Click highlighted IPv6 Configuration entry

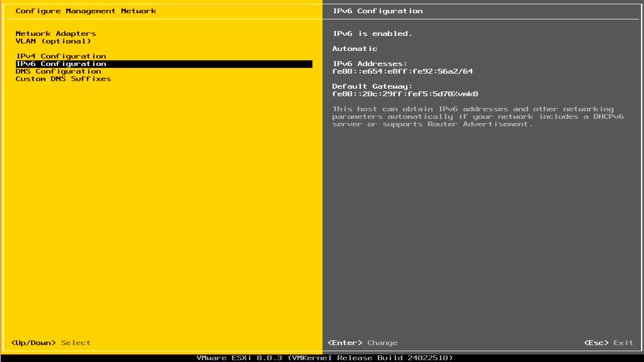click(61, 64)
